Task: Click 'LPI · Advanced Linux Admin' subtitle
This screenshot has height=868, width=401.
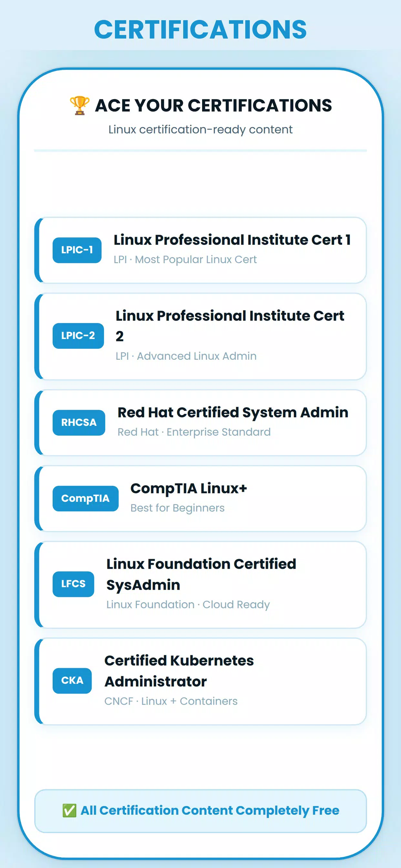Action: tap(186, 356)
